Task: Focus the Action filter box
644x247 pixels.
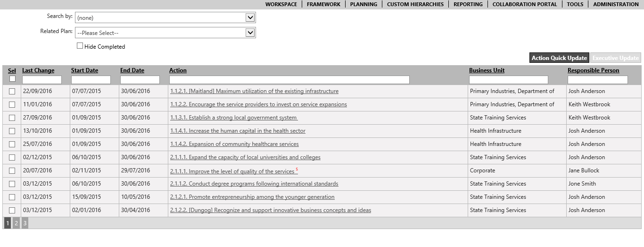Action: click(x=289, y=80)
